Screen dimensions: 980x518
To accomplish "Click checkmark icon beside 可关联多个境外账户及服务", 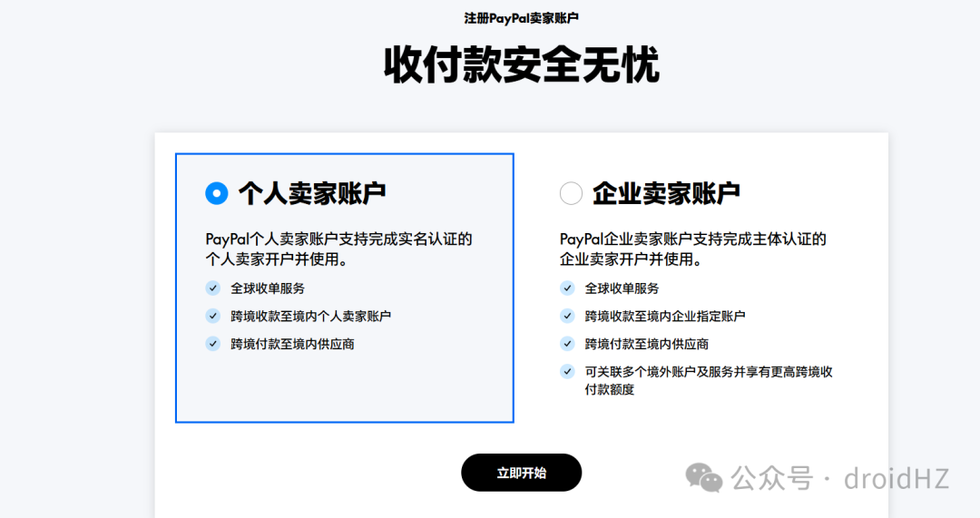I will click(x=567, y=372).
